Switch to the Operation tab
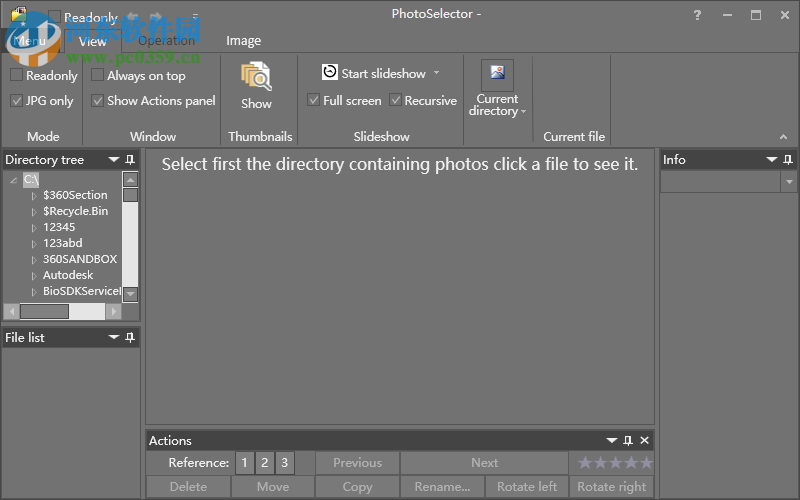800x500 pixels. pyautogui.click(x=166, y=41)
